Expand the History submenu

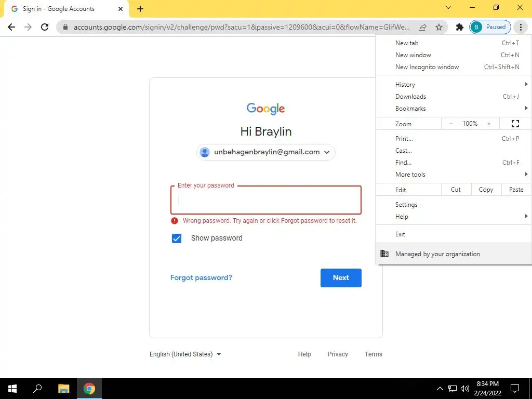[454, 85]
